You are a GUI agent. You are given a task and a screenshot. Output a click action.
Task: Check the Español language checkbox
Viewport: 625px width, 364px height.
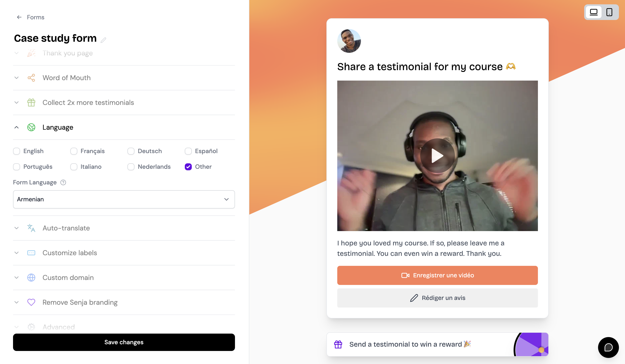pos(188,151)
